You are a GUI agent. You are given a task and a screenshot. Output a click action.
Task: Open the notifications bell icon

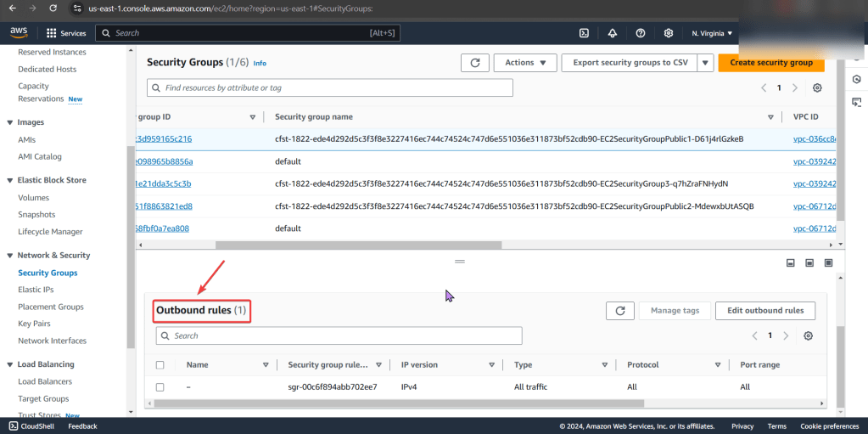coord(613,33)
